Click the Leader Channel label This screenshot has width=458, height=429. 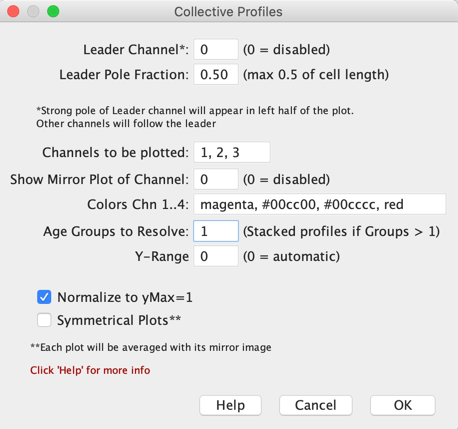(136, 50)
